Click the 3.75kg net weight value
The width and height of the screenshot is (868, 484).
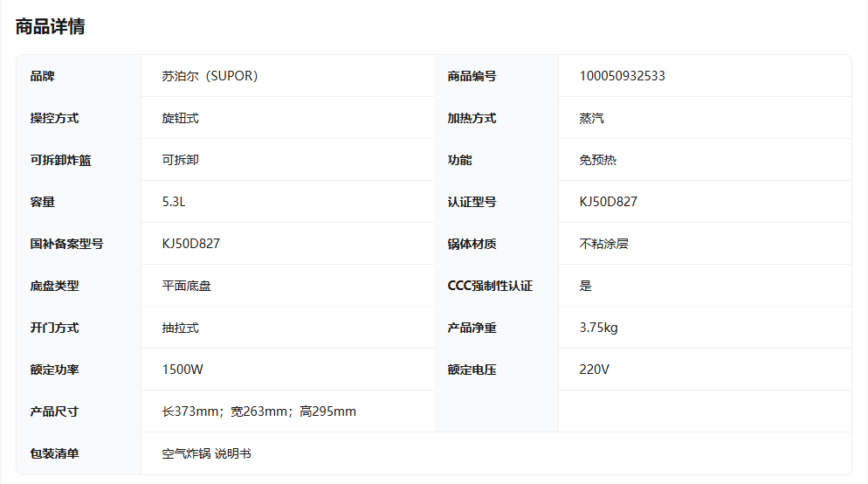click(598, 328)
